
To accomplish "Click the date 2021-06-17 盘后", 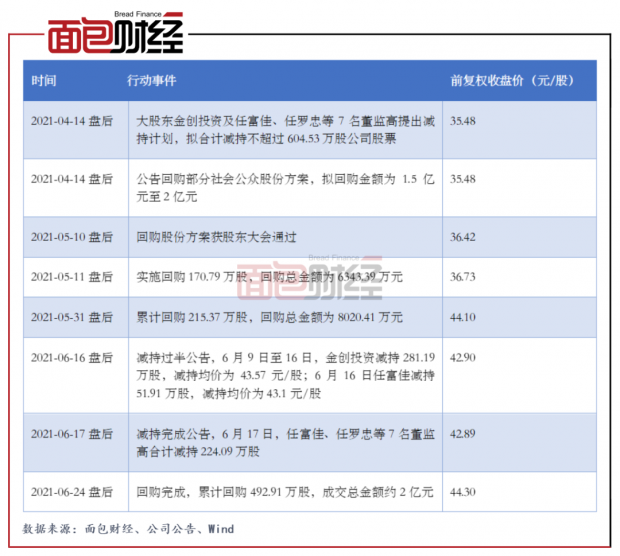I will pos(72,434).
